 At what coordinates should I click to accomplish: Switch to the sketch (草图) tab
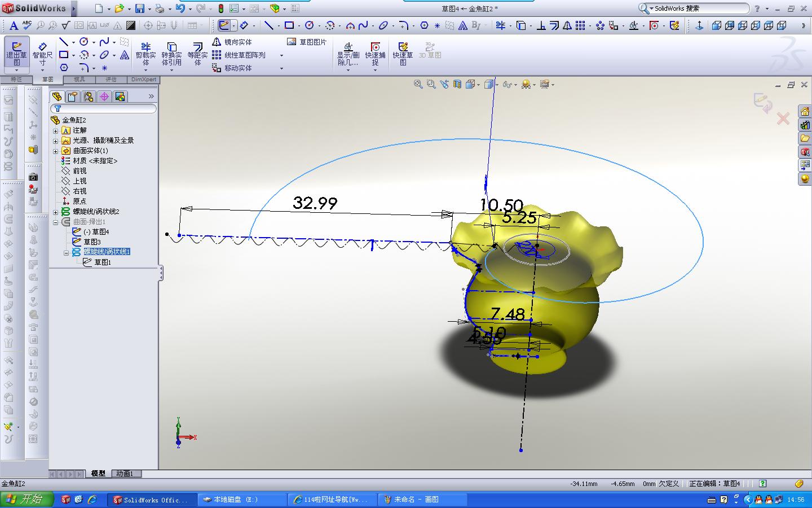pyautogui.click(x=48, y=80)
